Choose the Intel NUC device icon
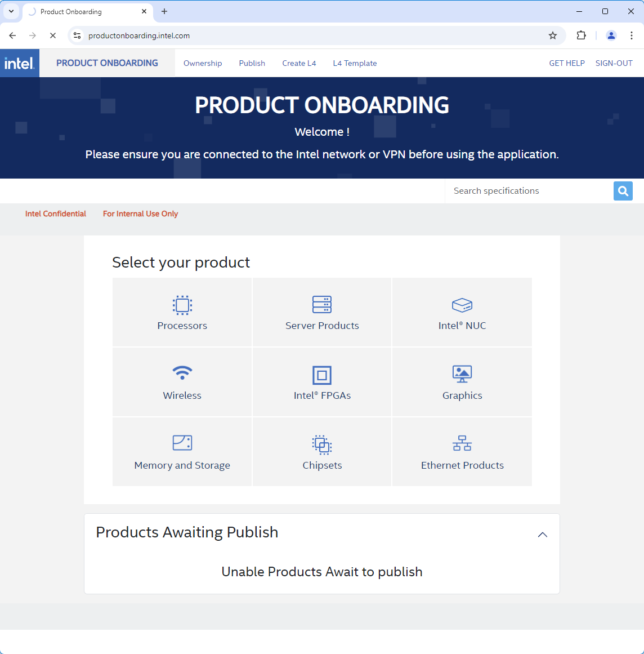The height and width of the screenshot is (654, 644). coord(462,305)
